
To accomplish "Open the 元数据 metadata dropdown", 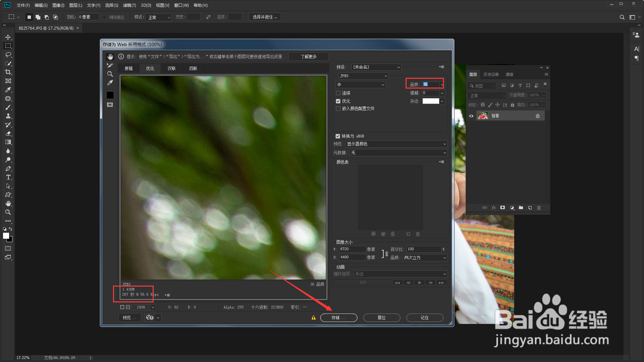I will tap(399, 153).
